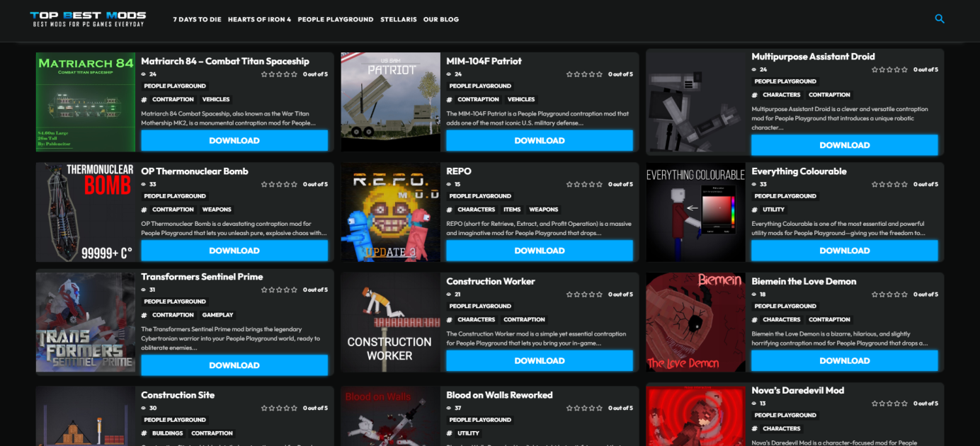
Task: Open Everything Colourable title link
Action: pyautogui.click(x=799, y=171)
